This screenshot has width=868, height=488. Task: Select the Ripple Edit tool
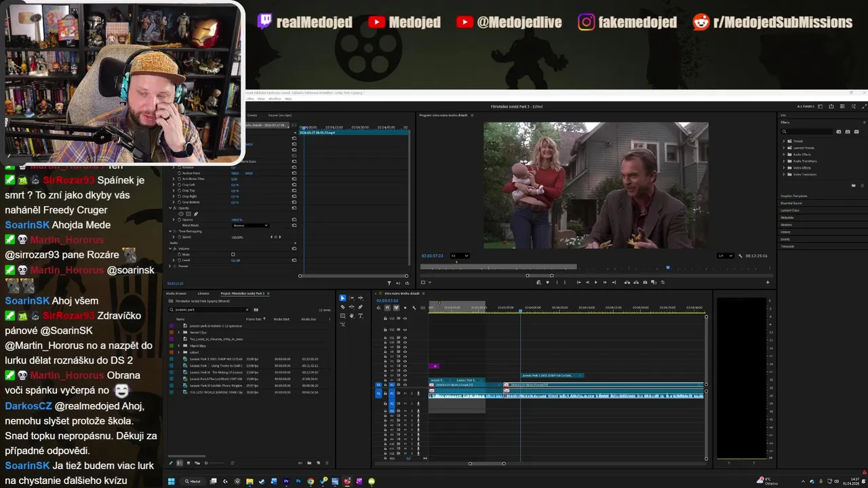click(x=360, y=298)
